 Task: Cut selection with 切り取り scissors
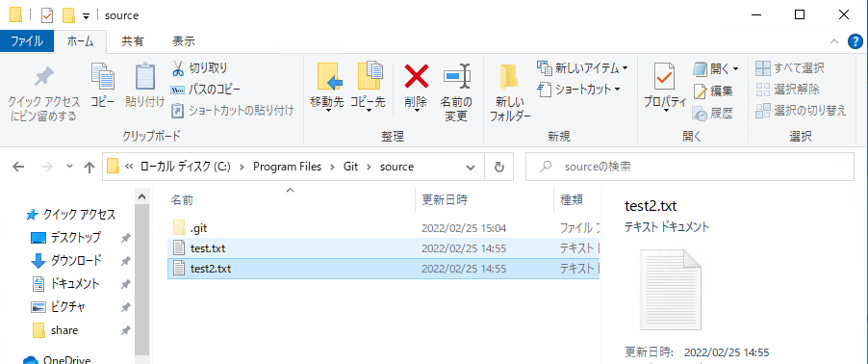(200, 68)
